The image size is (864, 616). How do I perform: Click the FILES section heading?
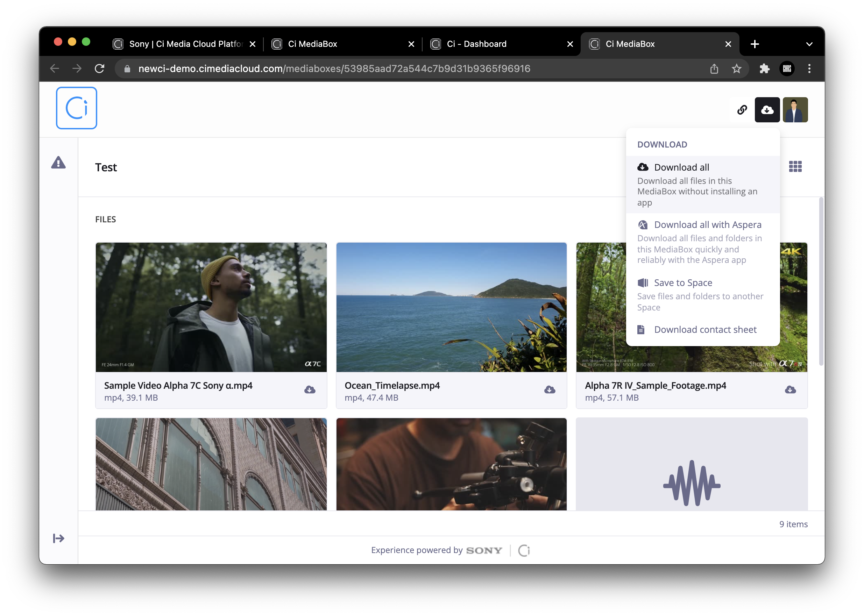106,219
